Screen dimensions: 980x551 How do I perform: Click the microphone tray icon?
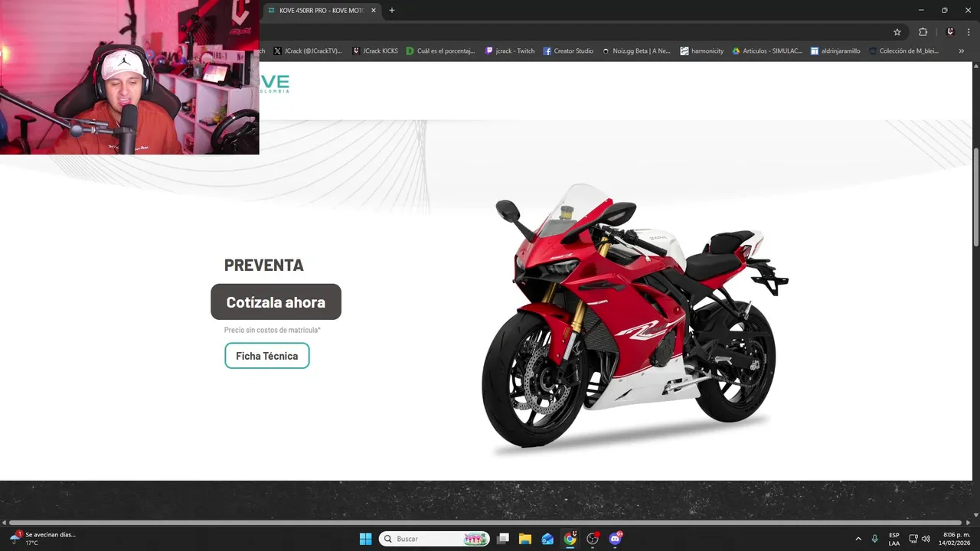point(875,539)
